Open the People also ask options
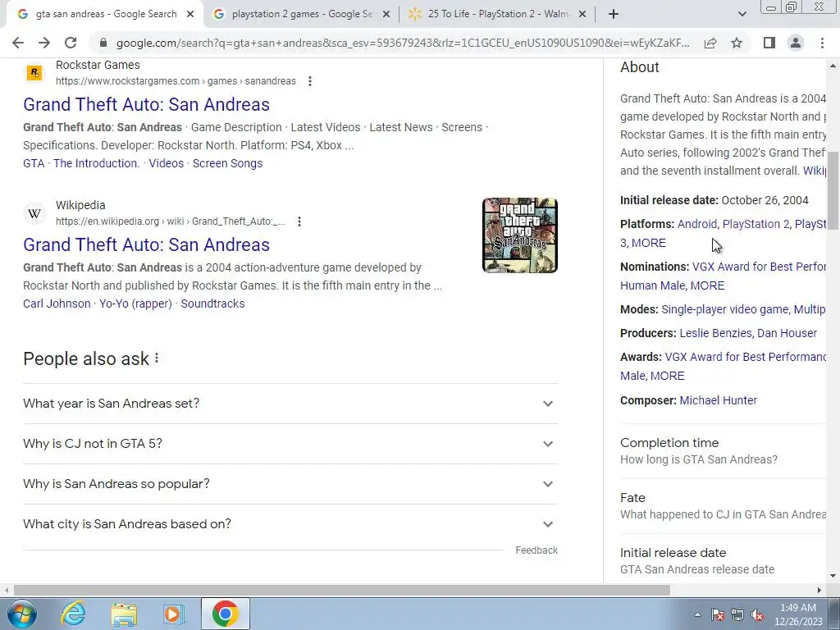Screen dimensions: 840x630 [x=157, y=358]
